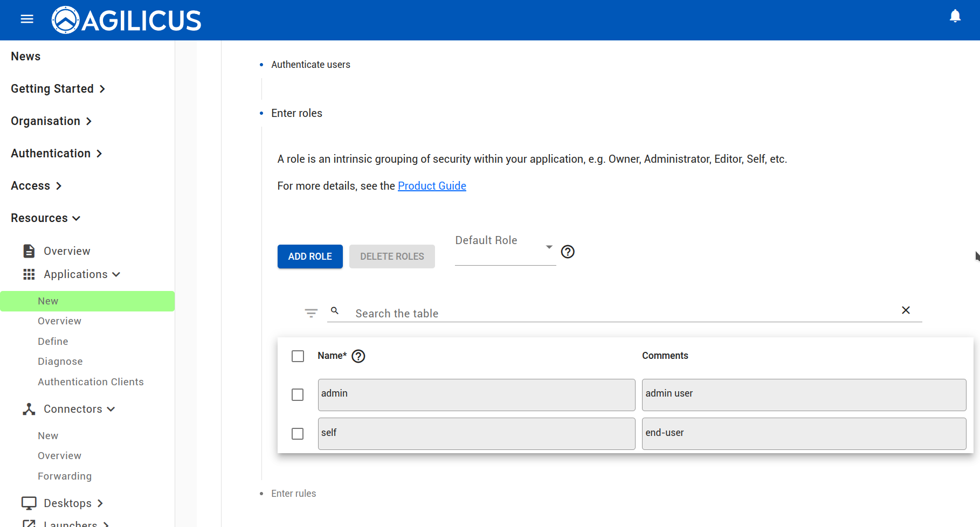Click inside the Search the table field
The height and width of the screenshot is (527, 980).
click(485, 313)
